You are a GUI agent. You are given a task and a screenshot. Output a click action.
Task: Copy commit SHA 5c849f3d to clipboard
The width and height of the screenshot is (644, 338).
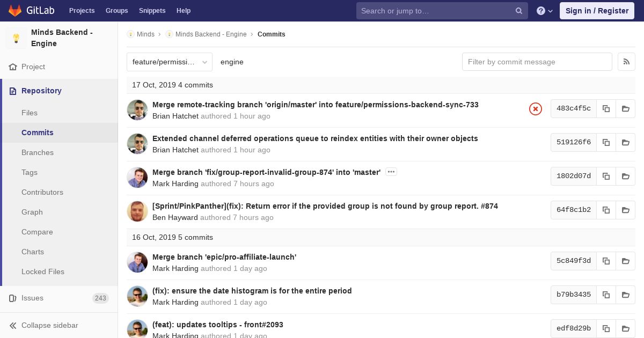[606, 261]
